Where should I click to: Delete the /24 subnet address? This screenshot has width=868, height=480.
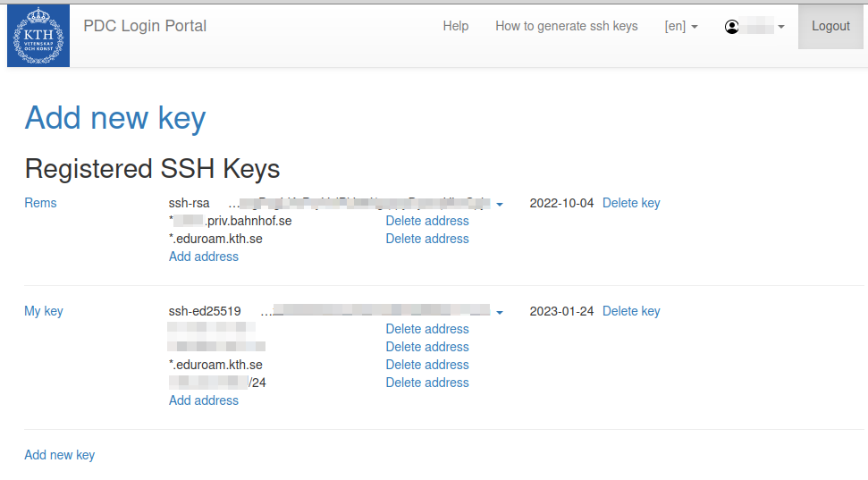point(427,383)
